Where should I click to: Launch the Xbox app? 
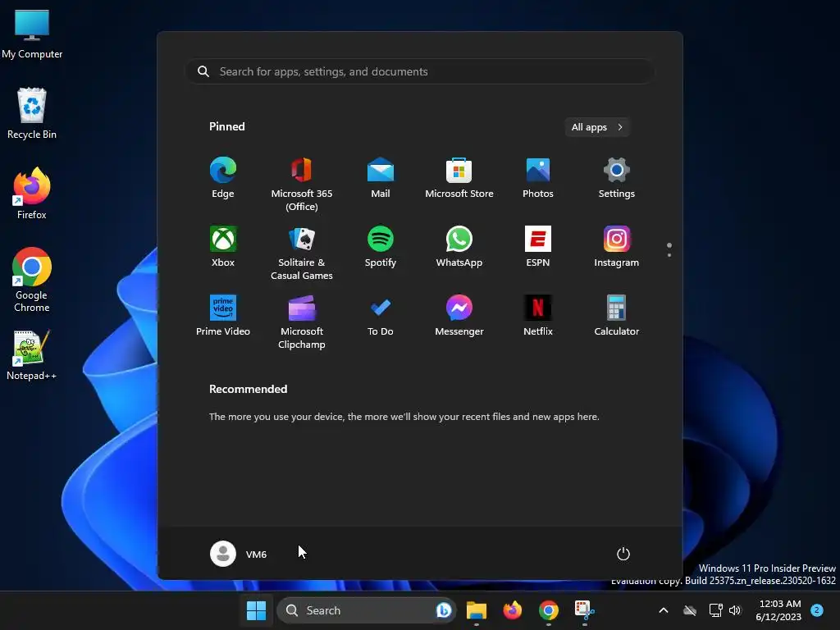(x=223, y=246)
